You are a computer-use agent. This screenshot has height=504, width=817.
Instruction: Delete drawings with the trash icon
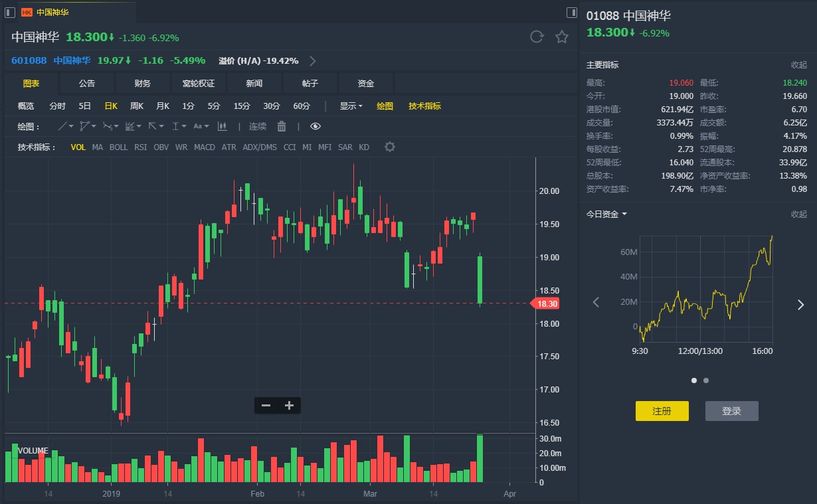click(282, 126)
